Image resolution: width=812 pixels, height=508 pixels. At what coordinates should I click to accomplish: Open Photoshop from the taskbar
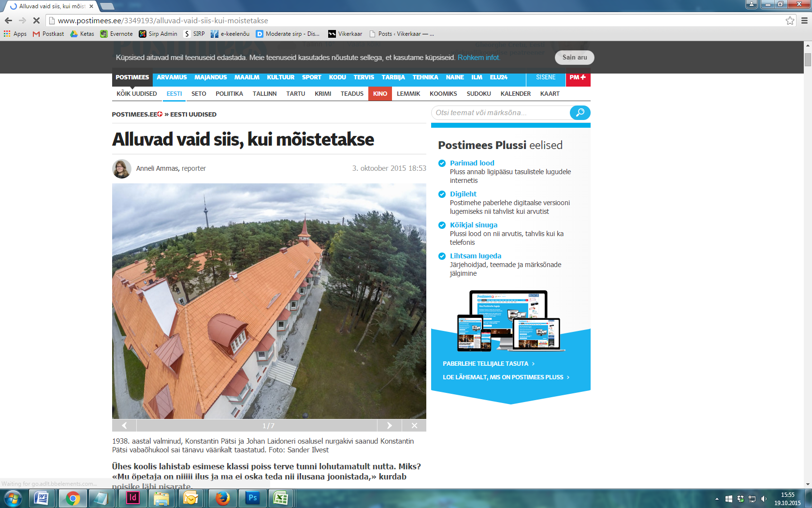(252, 498)
